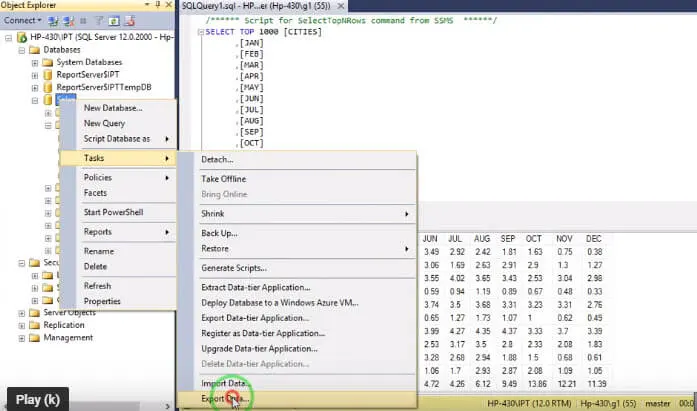The width and height of the screenshot is (697, 411).
Task: Click the NOV column header
Action: (564, 239)
